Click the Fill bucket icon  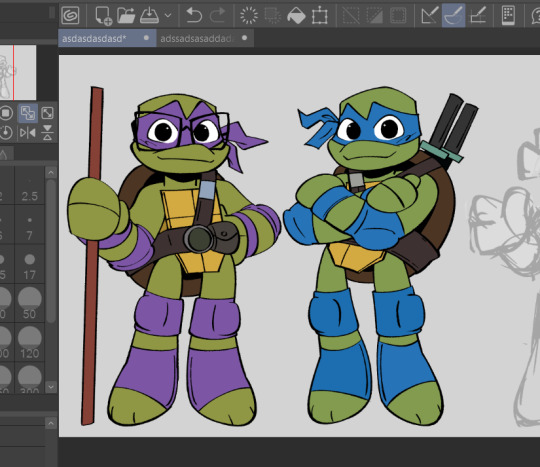point(296,15)
